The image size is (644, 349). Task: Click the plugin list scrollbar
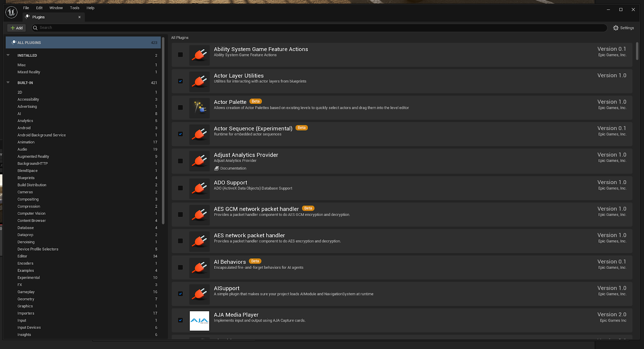tap(637, 51)
